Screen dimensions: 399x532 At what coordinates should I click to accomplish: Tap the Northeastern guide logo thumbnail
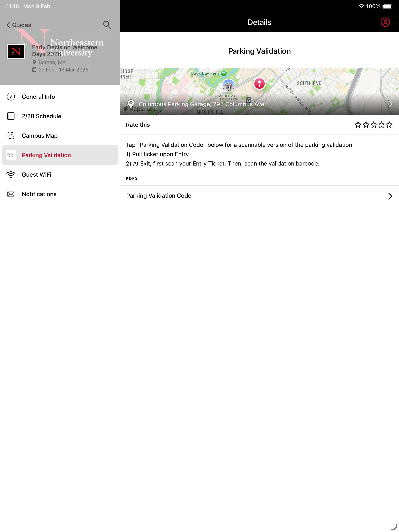pos(16,51)
